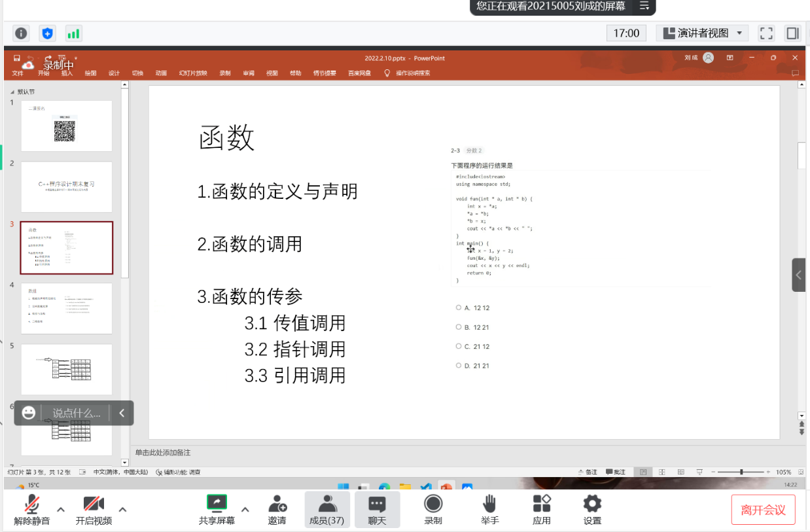810x532 pixels.
Task: Open the 应用 apps panel
Action: pyautogui.click(x=542, y=511)
